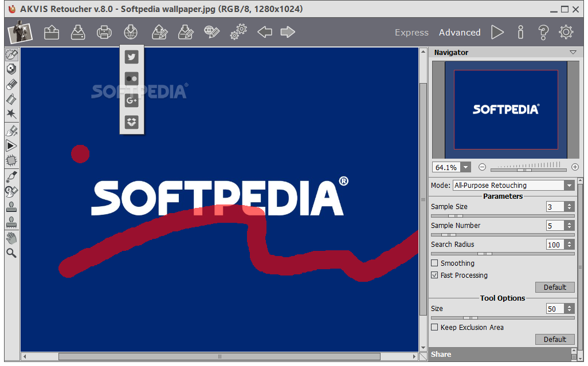Redo with the right arrow

288,32
